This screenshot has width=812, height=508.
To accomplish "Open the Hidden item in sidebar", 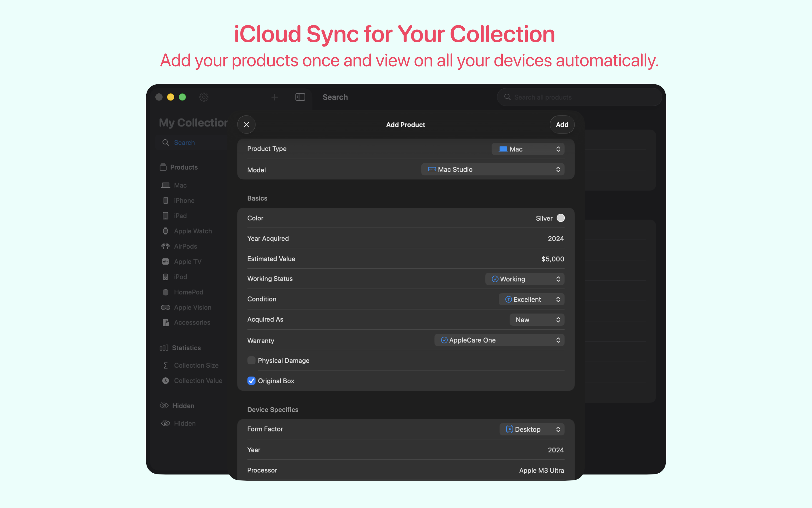I will click(x=185, y=423).
